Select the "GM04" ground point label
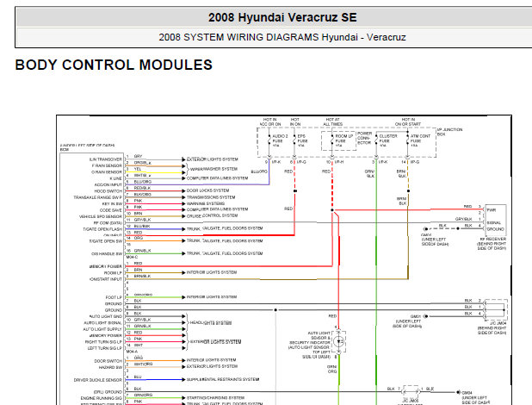532x405 pixels. pos(467,393)
